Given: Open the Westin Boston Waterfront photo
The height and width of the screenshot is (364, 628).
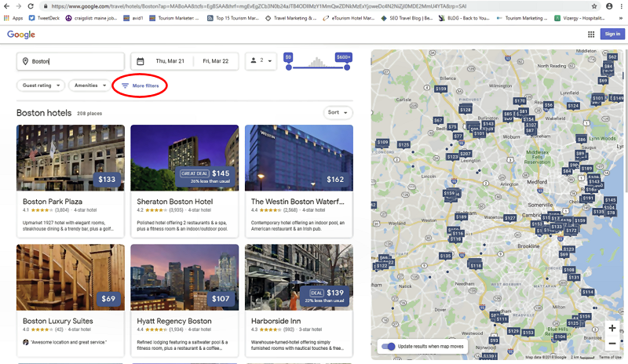Looking at the screenshot, I should click(299, 158).
